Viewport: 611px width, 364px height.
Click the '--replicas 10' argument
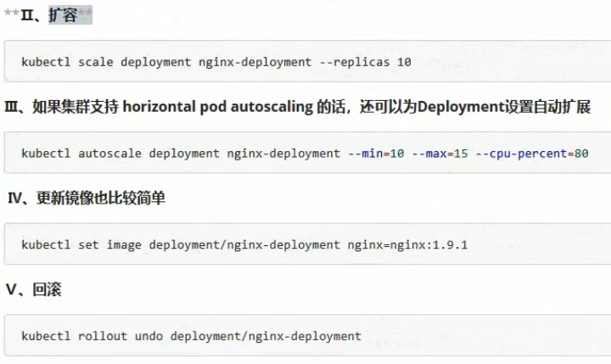point(365,62)
